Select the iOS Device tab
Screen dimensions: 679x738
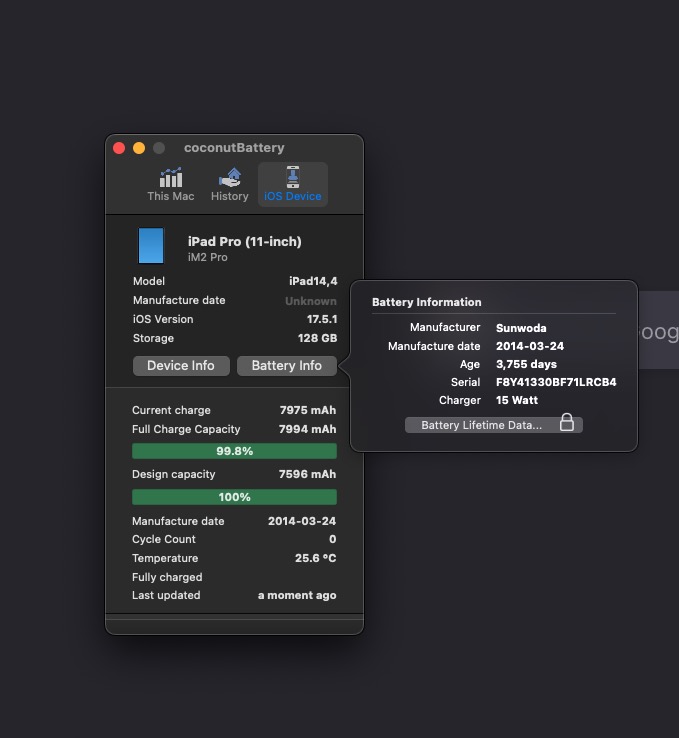[x=293, y=185]
